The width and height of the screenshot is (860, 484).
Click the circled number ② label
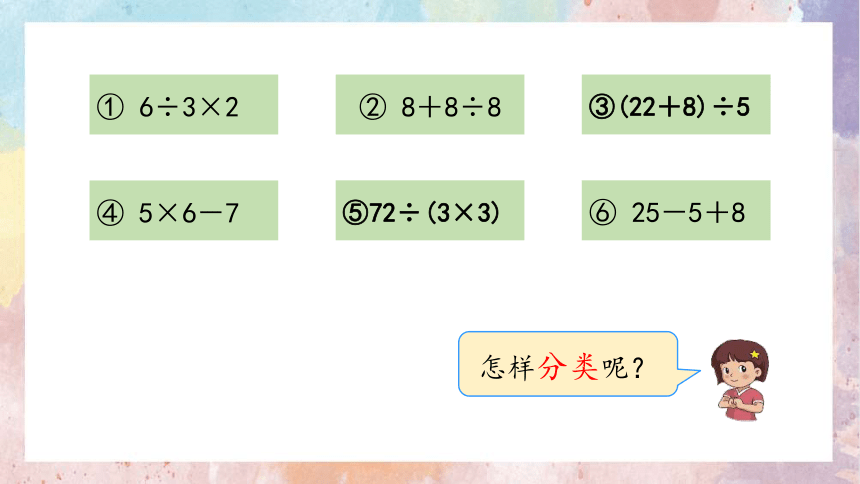tap(372, 107)
